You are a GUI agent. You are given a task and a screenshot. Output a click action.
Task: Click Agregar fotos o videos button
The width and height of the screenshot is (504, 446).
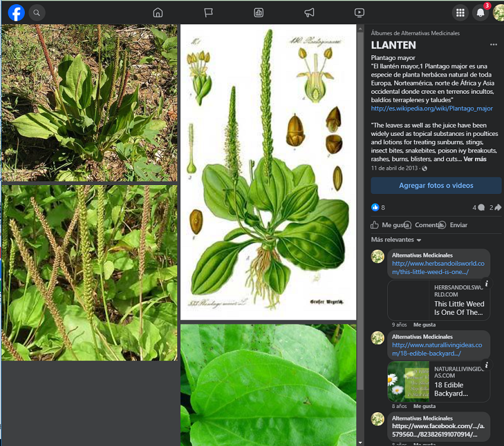tap(436, 186)
